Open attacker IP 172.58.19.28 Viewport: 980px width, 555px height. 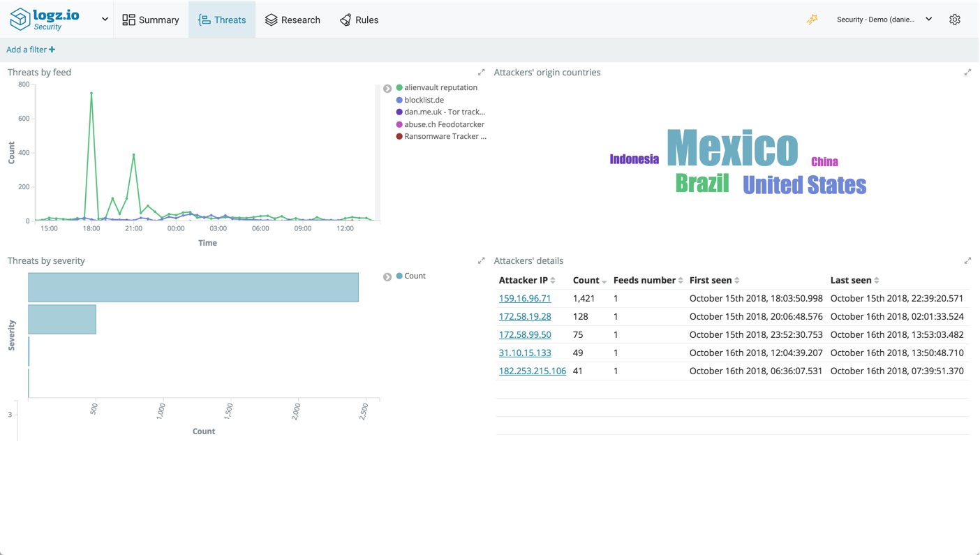[524, 316]
